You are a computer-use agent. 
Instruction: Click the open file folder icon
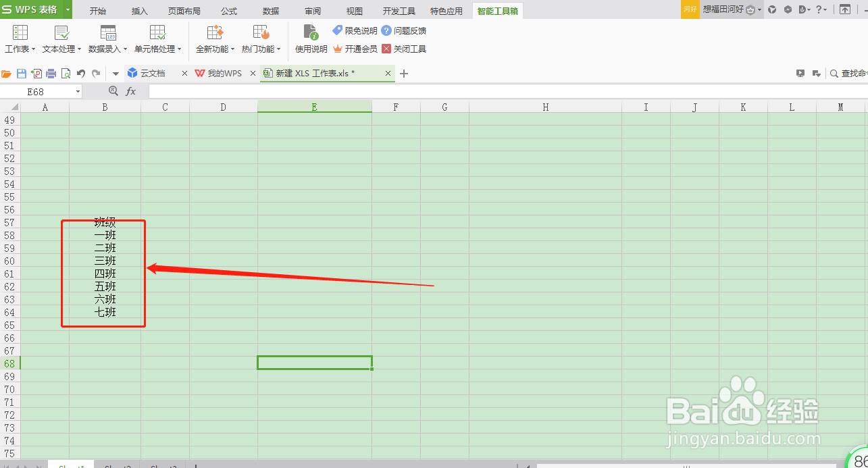7,74
